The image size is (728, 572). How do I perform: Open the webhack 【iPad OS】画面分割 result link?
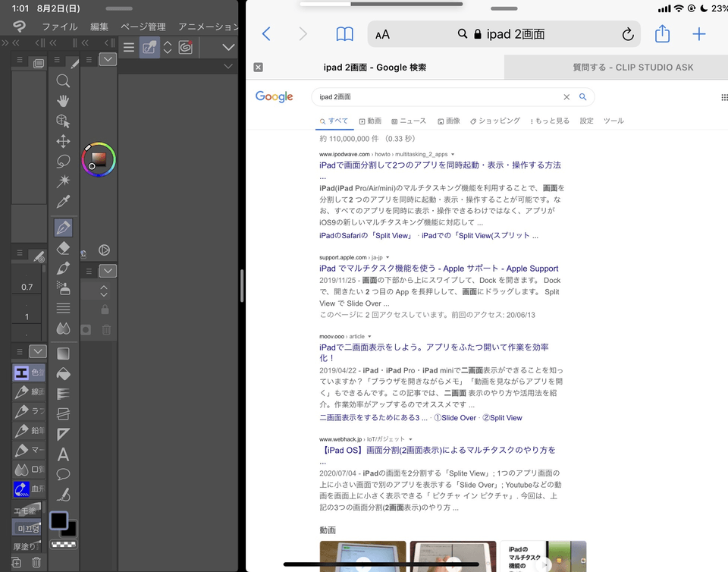point(438,450)
